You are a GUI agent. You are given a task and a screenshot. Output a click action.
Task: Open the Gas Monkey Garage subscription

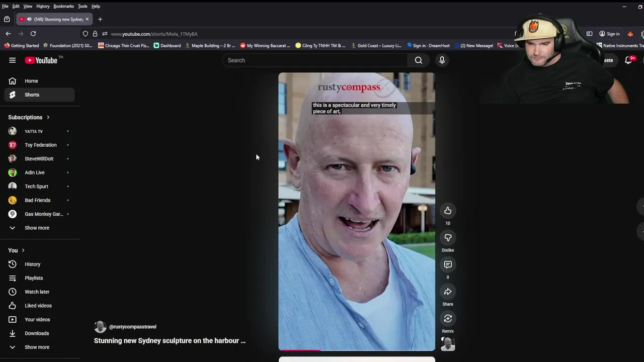pos(39,214)
